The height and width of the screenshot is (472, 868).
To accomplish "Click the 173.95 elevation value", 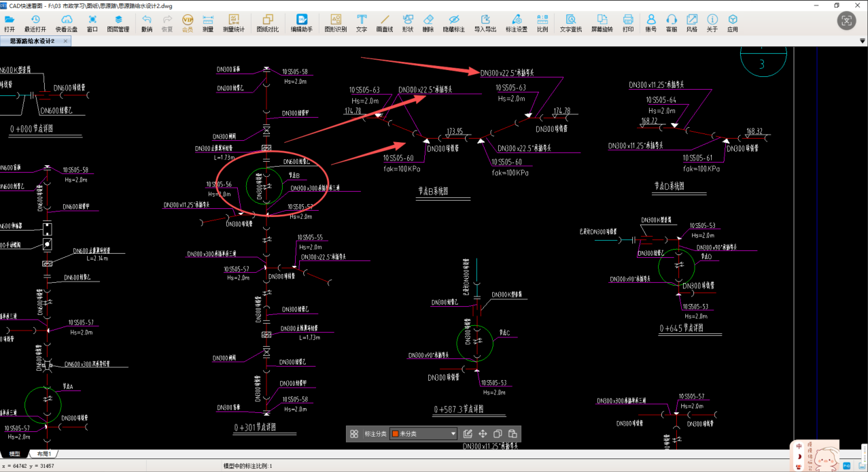I will click(x=454, y=131).
